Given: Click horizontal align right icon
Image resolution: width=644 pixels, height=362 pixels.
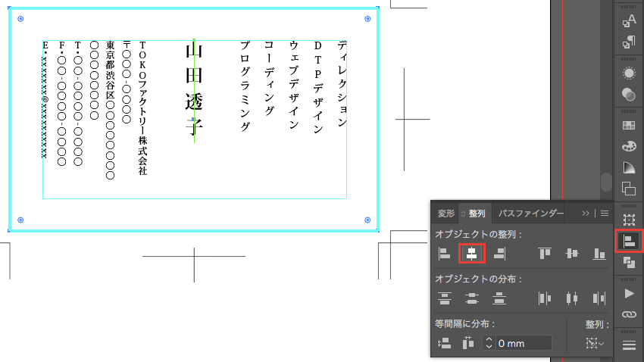Looking at the screenshot, I should click(x=499, y=254).
